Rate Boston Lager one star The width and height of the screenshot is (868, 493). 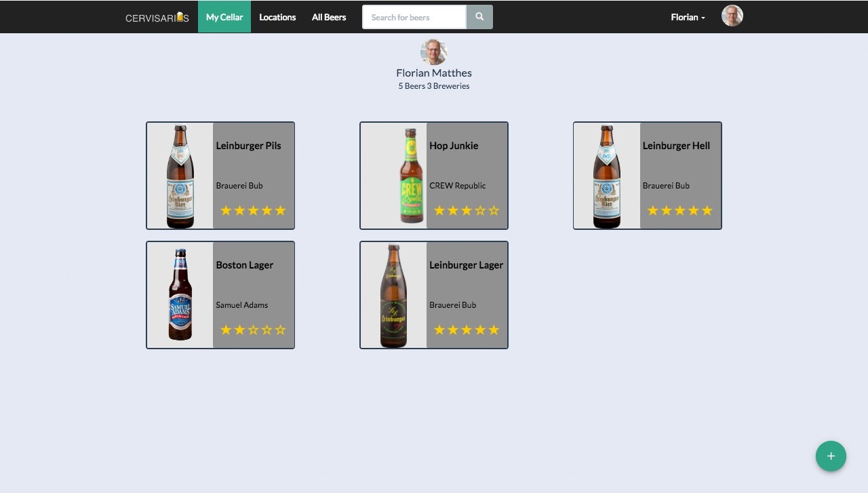[226, 330]
